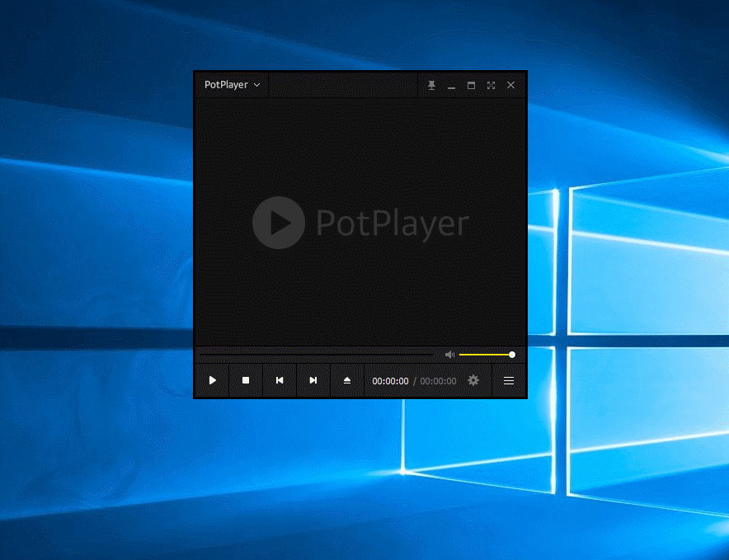This screenshot has width=729, height=560.
Task: Mute audio with the speaker icon
Action: pos(449,355)
